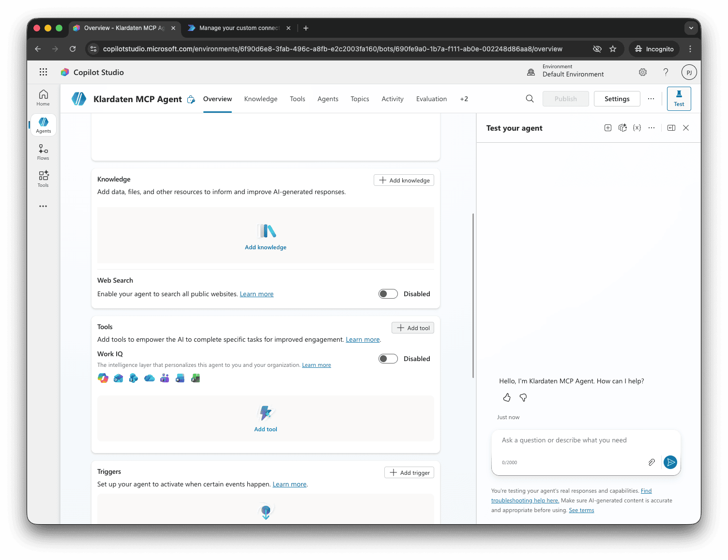Image resolution: width=728 pixels, height=560 pixels.
Task: Switch to the Evaluation tab
Action: click(431, 99)
